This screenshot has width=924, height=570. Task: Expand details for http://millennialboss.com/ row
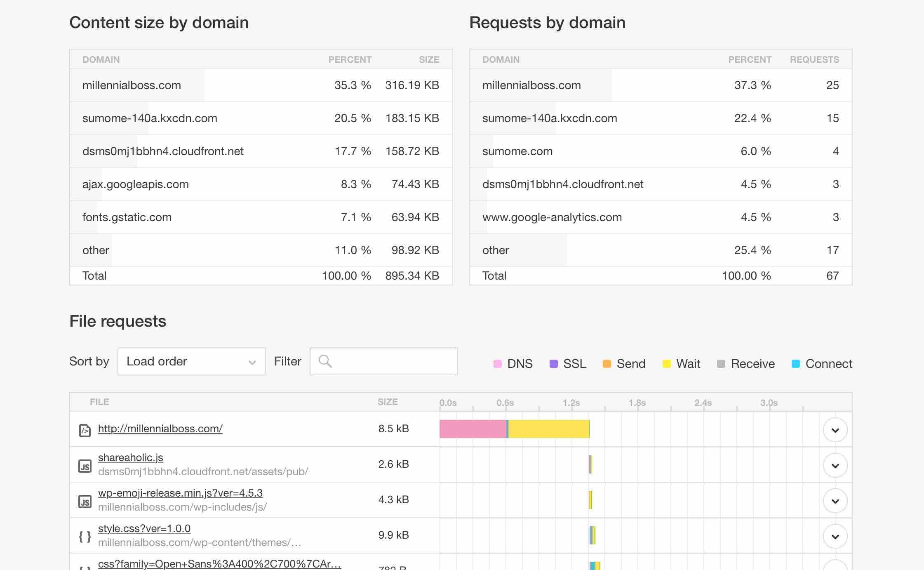click(x=835, y=430)
